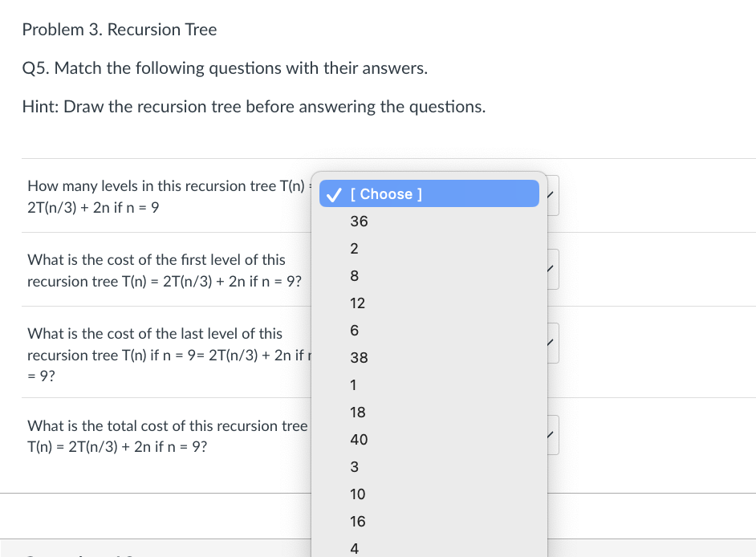Select 8 from the open answer list
The height and width of the screenshot is (557, 756).
click(x=354, y=276)
